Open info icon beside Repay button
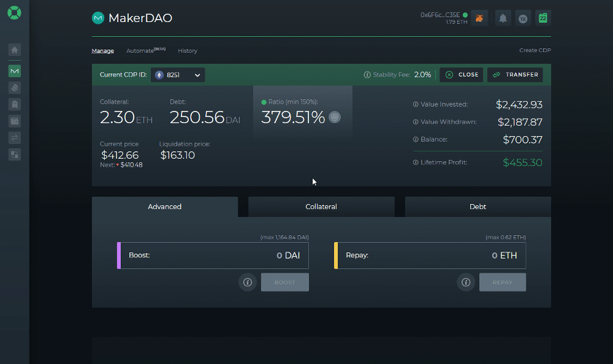 coord(466,282)
